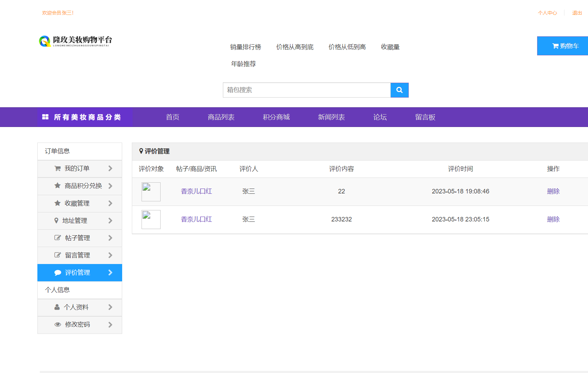Click the 帖子/商品/资讯 column header
This screenshot has width=588, height=373.
pyautogui.click(x=197, y=169)
